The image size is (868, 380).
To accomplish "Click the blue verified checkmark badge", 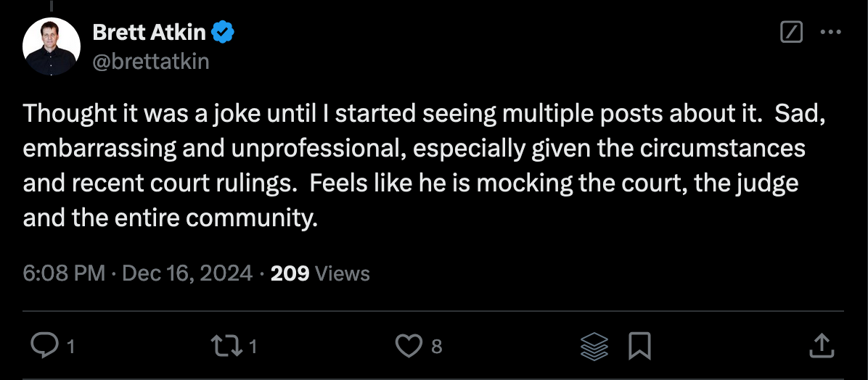I will point(222,32).
